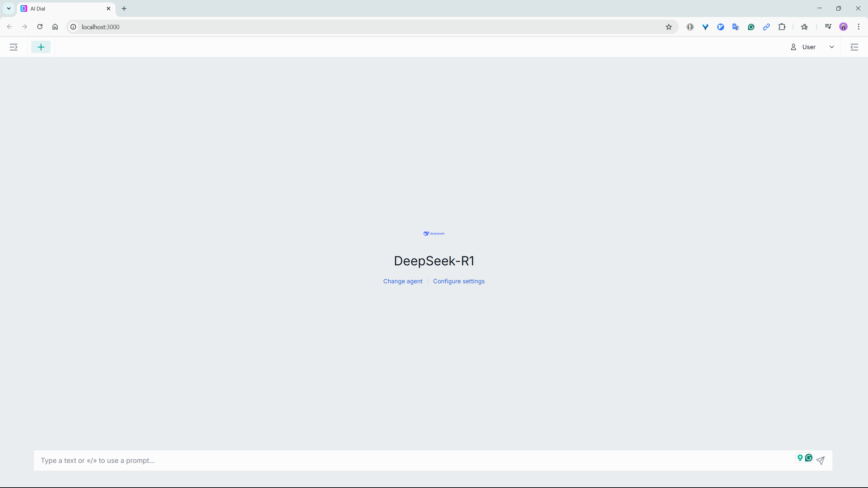Open the browser extensions puzzle menu
This screenshot has height=488, width=868.
(x=782, y=27)
